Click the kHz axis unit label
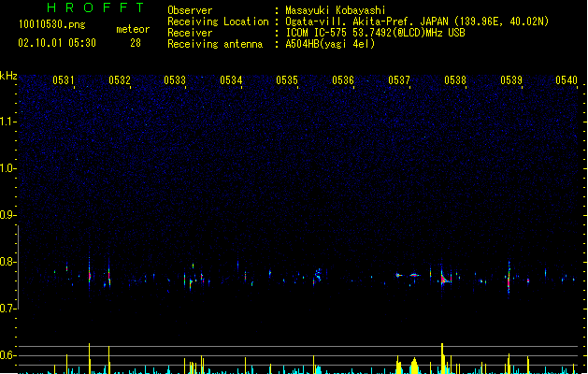 point(8,76)
